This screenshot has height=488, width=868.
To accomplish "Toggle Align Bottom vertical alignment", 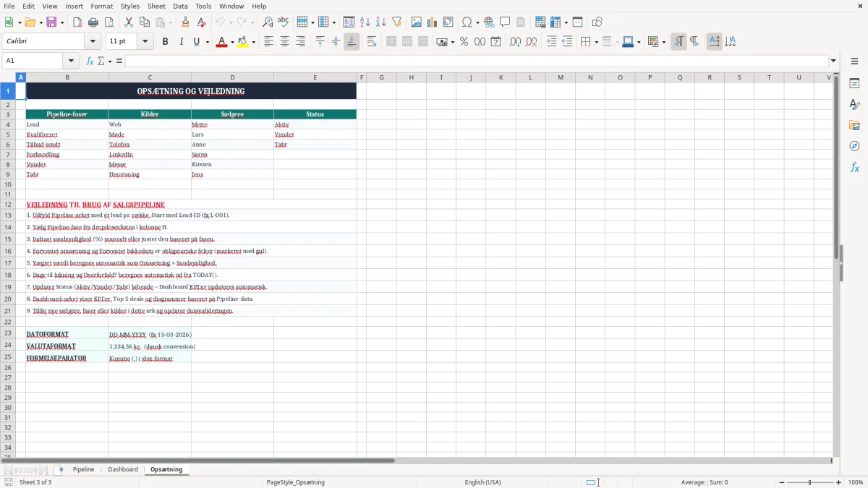I will pos(352,42).
